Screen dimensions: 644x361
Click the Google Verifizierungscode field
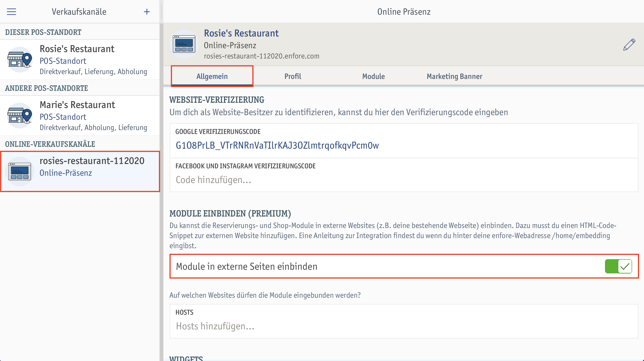tap(404, 141)
